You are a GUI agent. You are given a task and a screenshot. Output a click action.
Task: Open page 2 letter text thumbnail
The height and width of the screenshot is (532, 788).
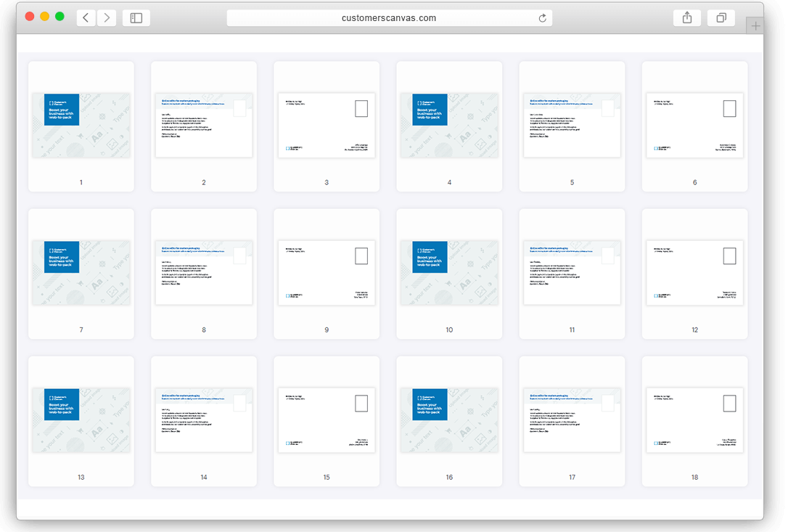pyautogui.click(x=204, y=125)
